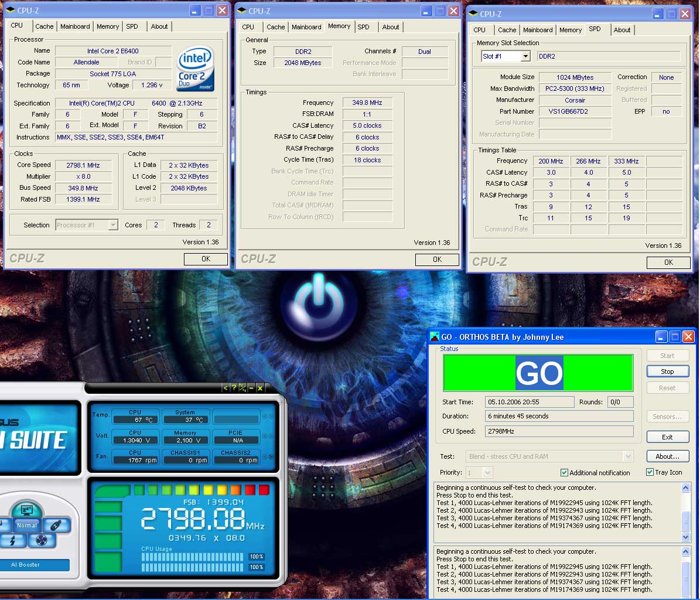Click scroll-down arrow of upper ORTHOS log
The height and width of the screenshot is (600, 700).
click(x=686, y=537)
